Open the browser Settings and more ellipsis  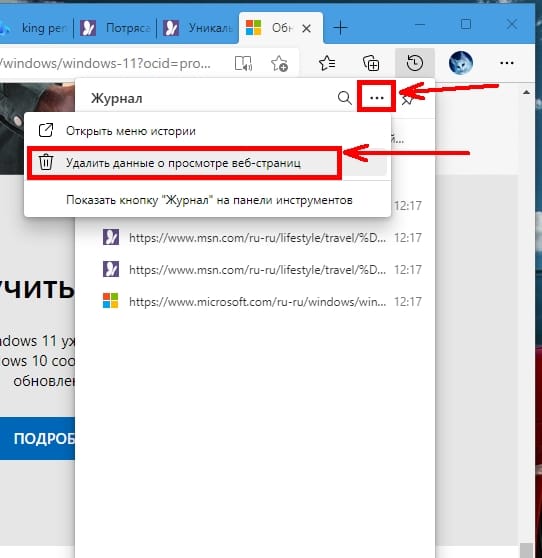[506, 63]
